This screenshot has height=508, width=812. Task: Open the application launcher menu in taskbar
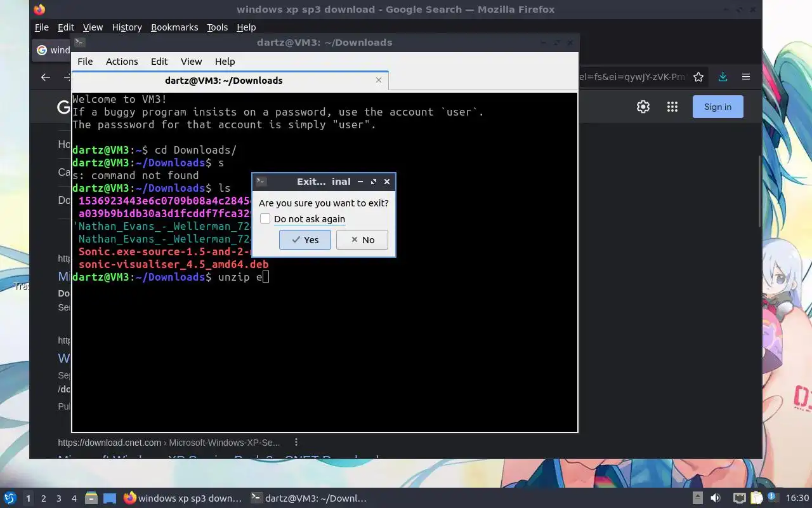pyautogui.click(x=10, y=498)
